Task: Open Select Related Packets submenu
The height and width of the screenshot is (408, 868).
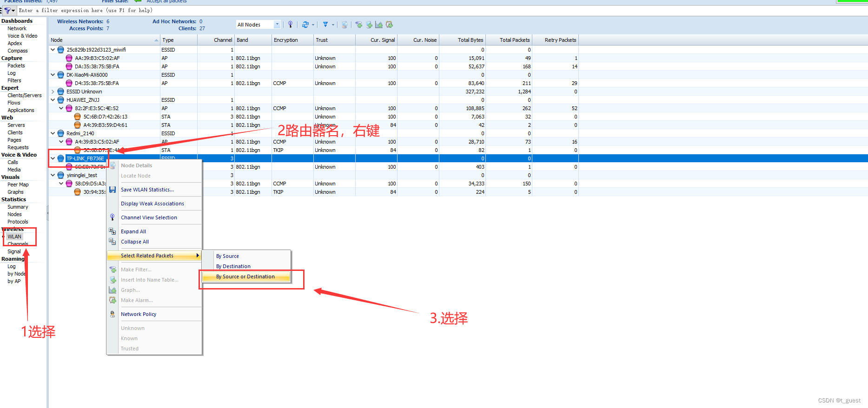Action: click(x=154, y=256)
